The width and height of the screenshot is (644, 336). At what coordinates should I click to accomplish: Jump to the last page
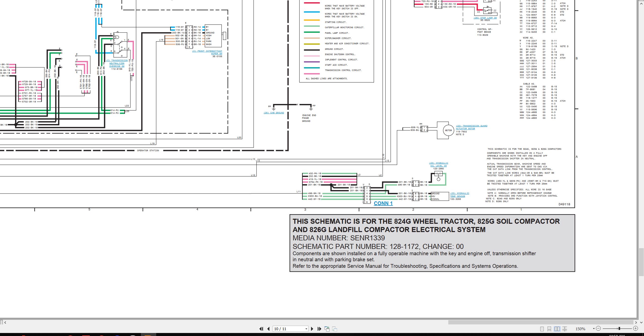pos(319,329)
